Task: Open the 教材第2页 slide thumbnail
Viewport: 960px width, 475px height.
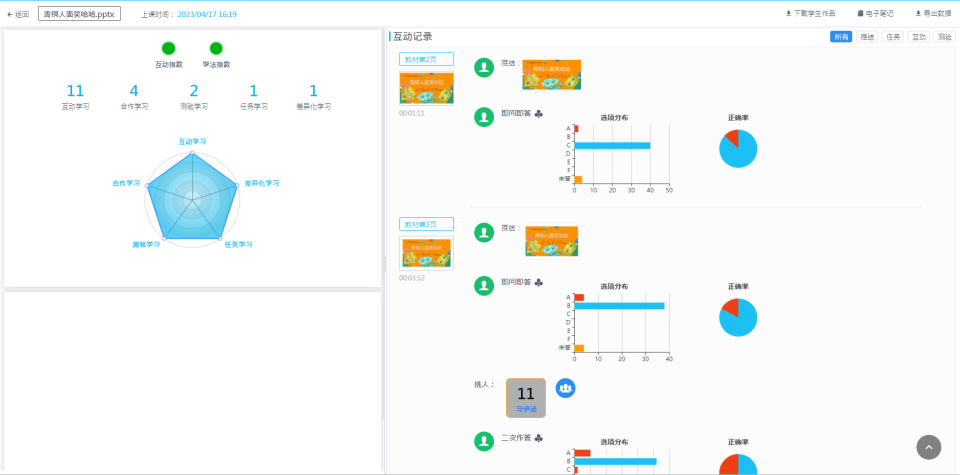Action: (x=426, y=88)
